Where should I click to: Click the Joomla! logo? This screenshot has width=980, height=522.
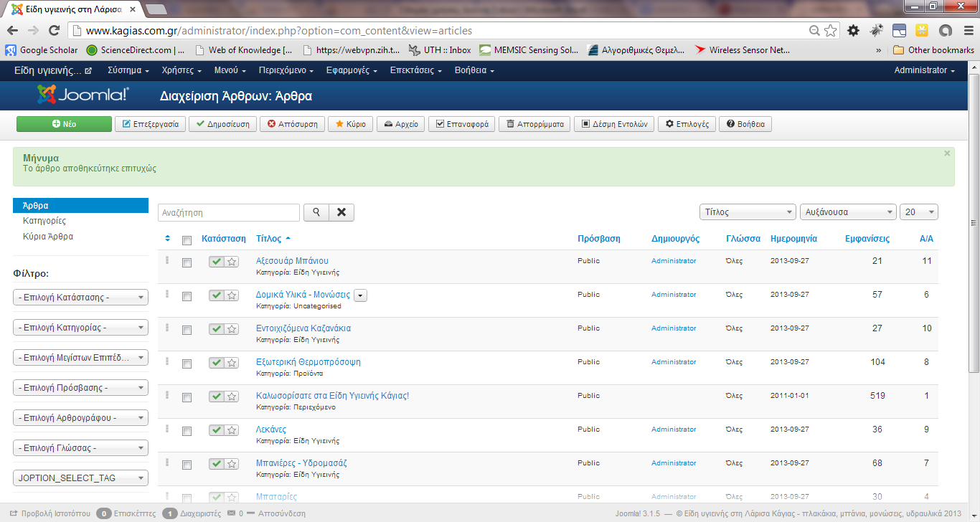click(83, 95)
